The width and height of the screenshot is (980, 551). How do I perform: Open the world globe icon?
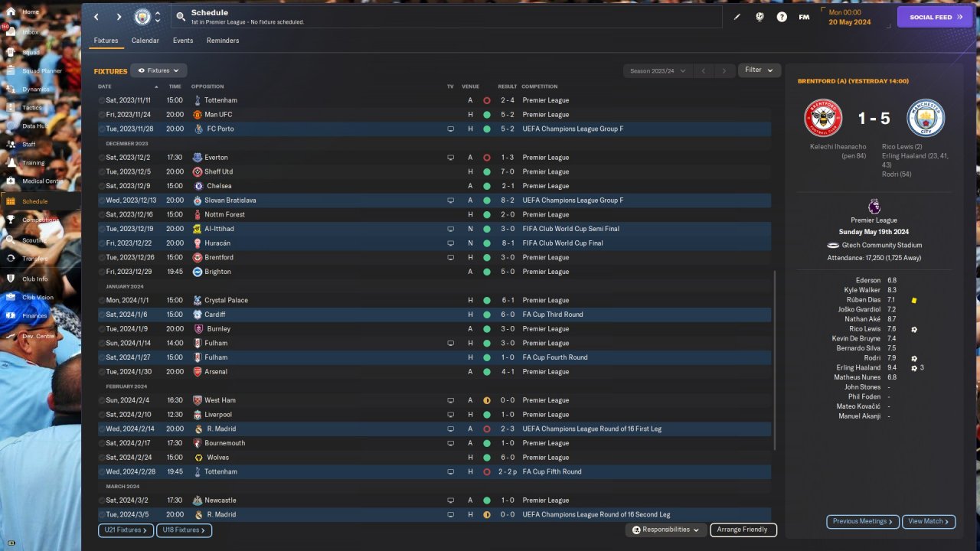click(759, 17)
